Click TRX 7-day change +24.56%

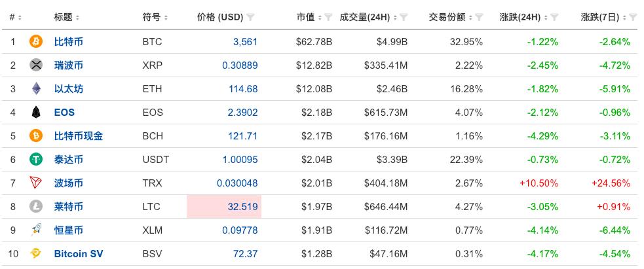[611, 183]
